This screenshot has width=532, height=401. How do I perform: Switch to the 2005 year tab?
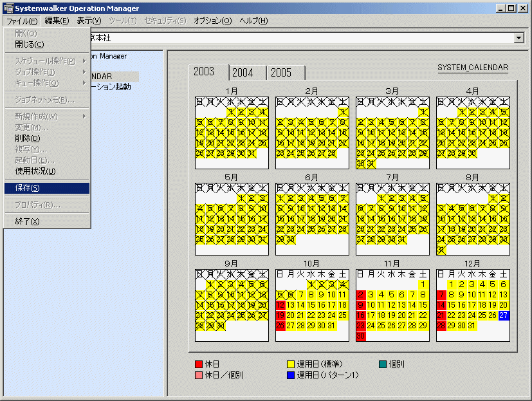point(286,72)
